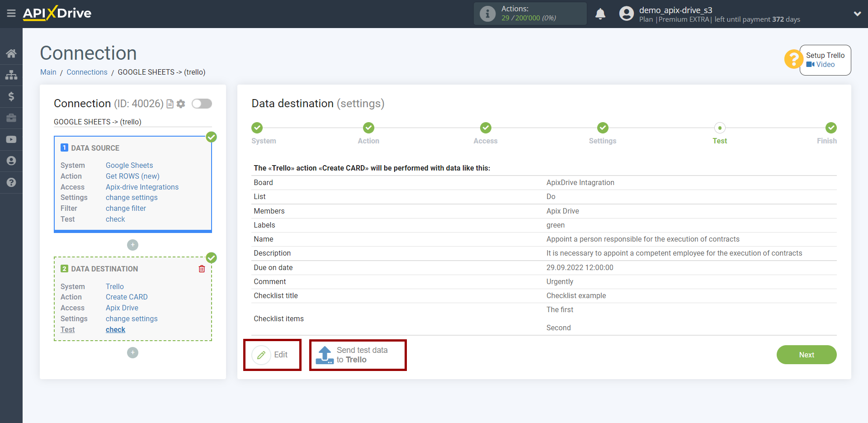Viewport: 868px width, 423px height.
Task: Open connection settings gear icon
Action: pos(181,104)
